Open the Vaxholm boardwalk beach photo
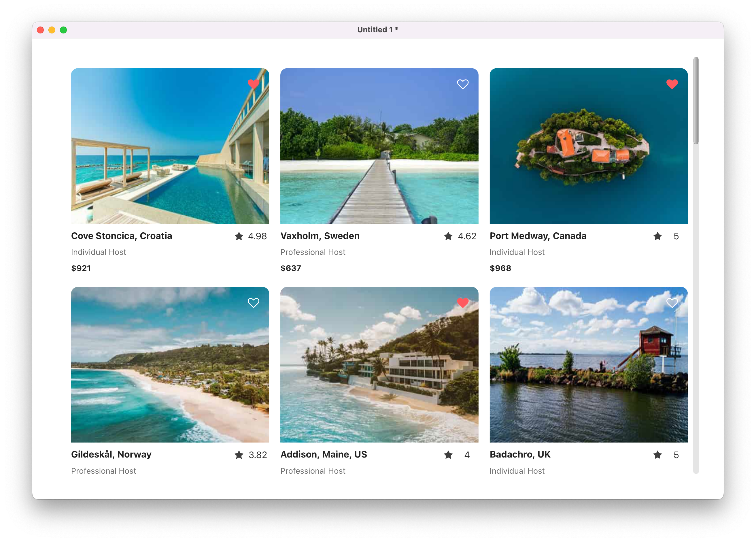Viewport: 756px width, 542px height. (x=379, y=146)
